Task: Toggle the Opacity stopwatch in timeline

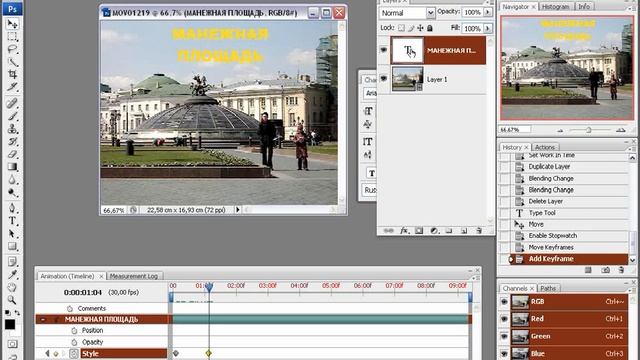Action: [74, 342]
